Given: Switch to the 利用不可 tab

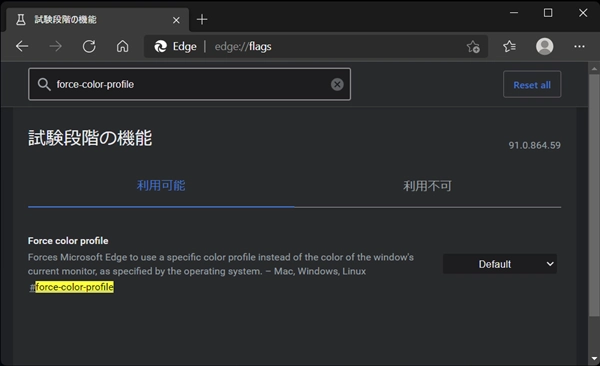Looking at the screenshot, I should coord(427,186).
